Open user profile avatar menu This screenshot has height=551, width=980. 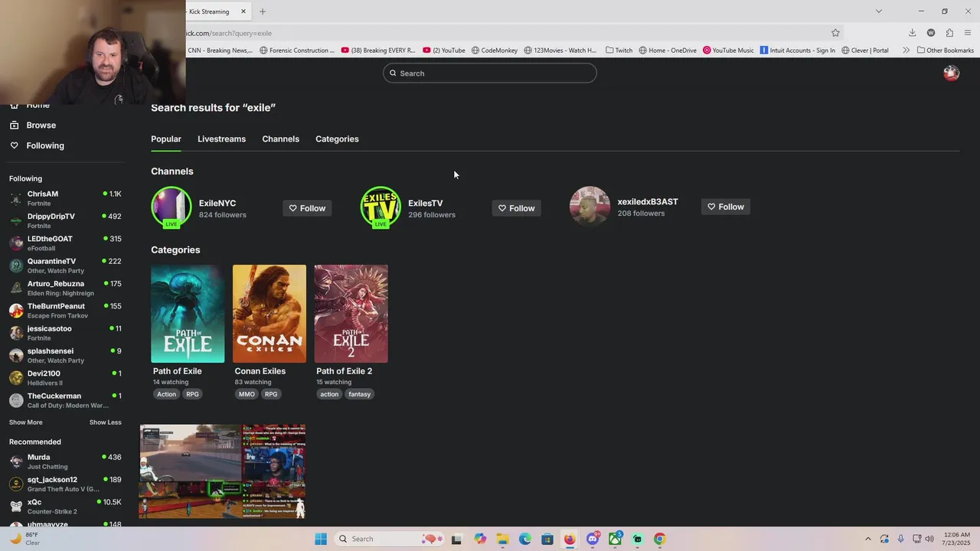pyautogui.click(x=951, y=73)
